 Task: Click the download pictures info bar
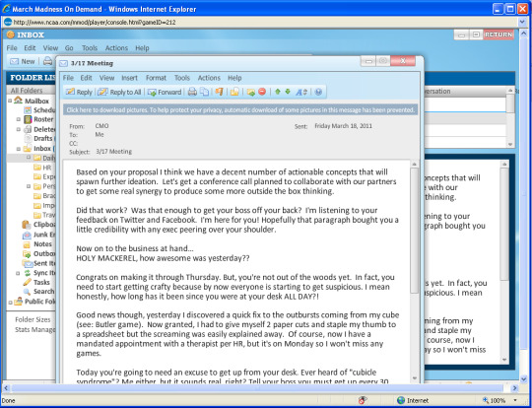(x=240, y=110)
